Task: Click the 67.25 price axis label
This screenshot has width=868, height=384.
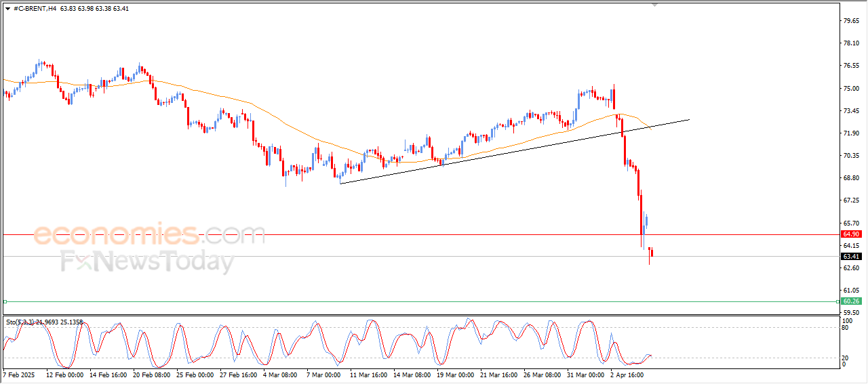Action: tap(850, 200)
